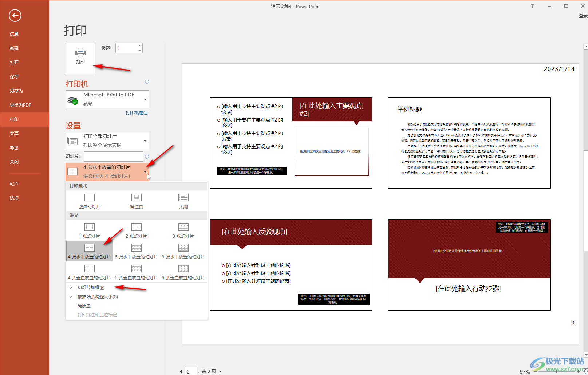Open the New (新建) menu
This screenshot has width=588, height=375.
24,48
